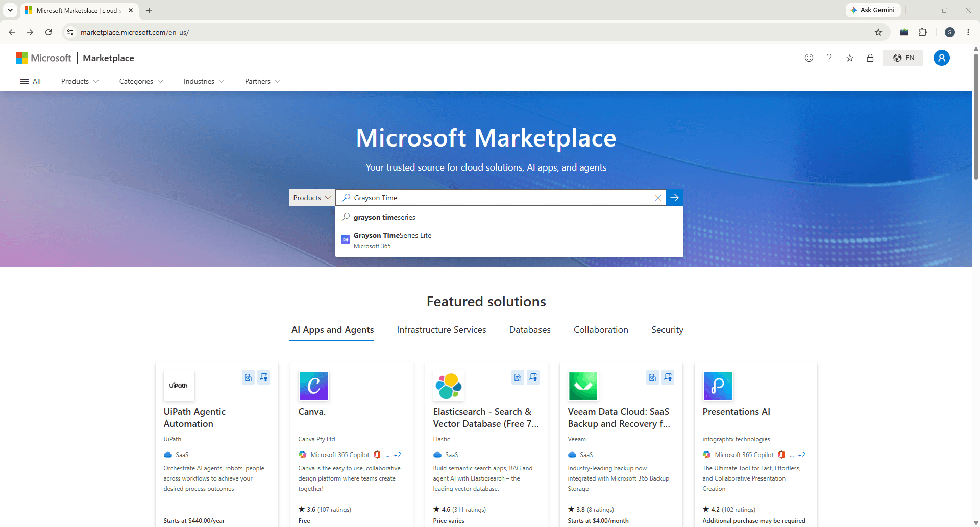Click the browser address bar

475,32
